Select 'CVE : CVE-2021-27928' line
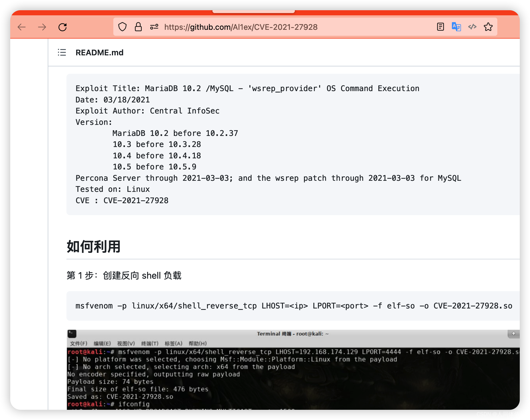The width and height of the screenshot is (530, 420). tap(122, 201)
